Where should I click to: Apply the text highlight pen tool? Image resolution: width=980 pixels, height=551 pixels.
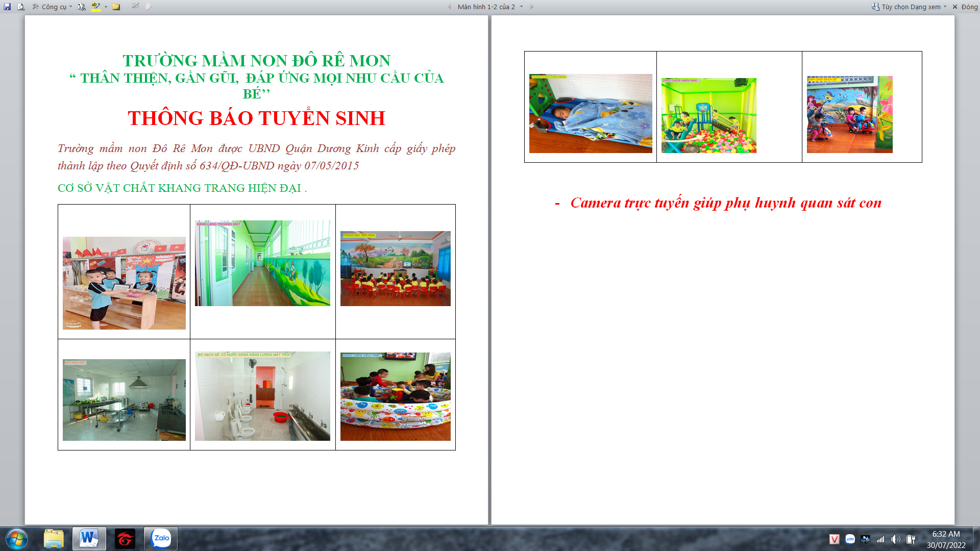[95, 5]
